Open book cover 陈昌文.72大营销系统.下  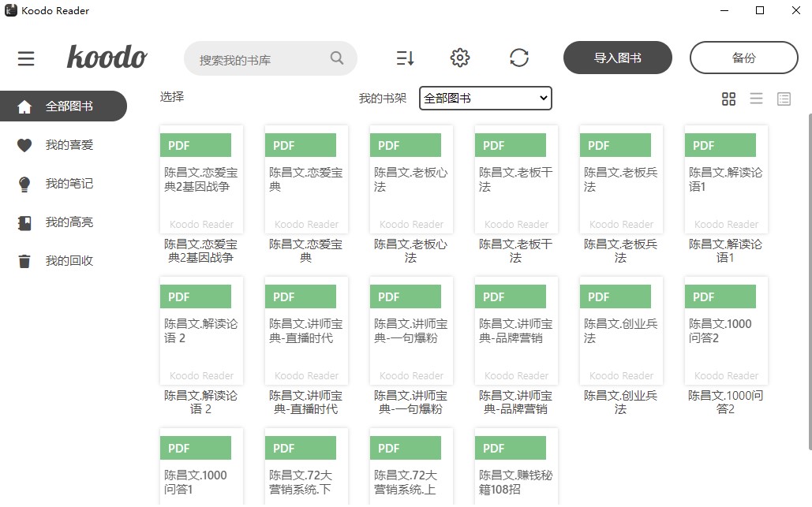point(306,467)
